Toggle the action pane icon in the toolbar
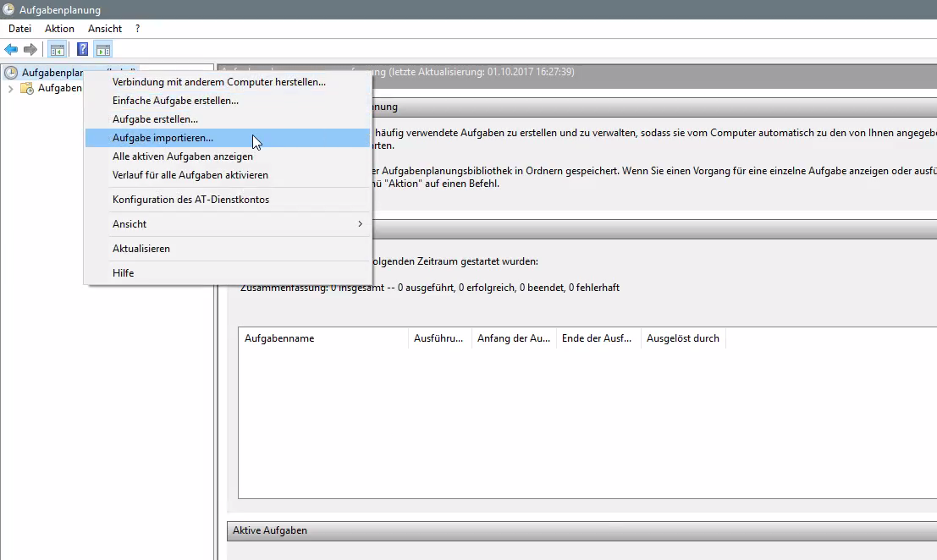 (102, 49)
